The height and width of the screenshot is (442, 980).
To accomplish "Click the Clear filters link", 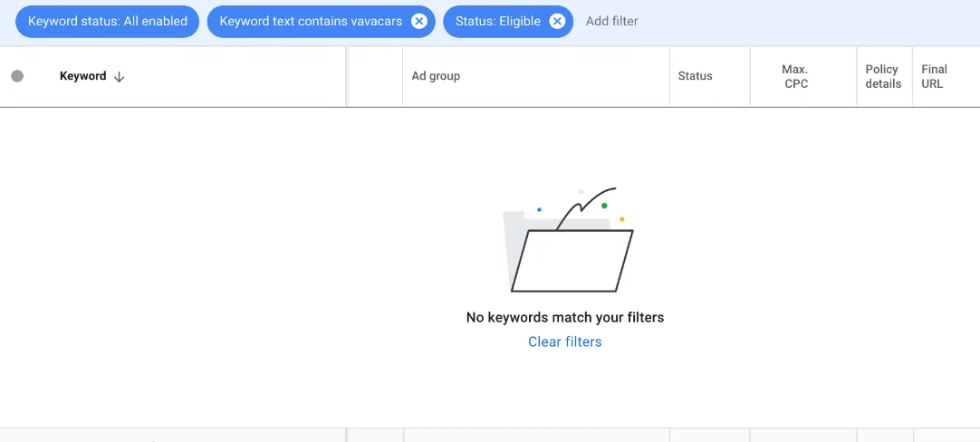I will (565, 342).
